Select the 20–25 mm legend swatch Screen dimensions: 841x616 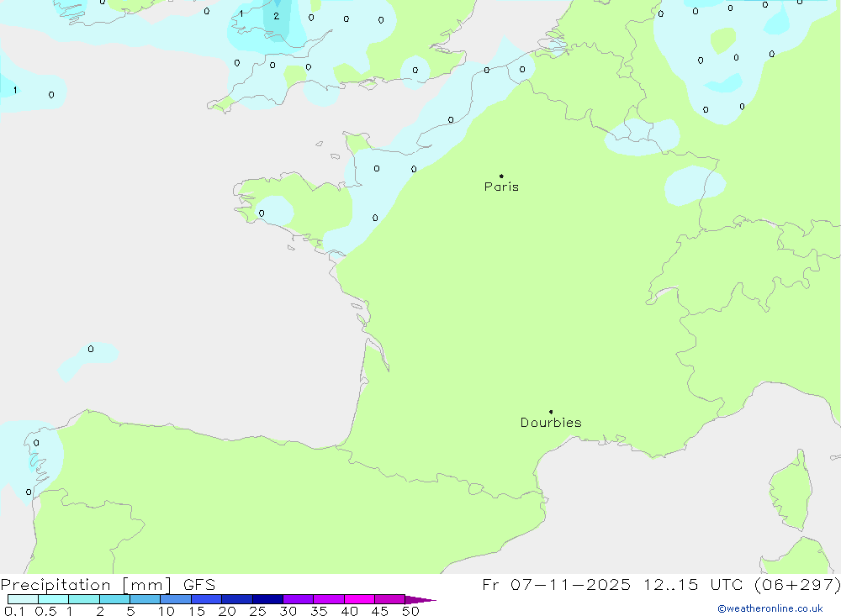click(236, 599)
